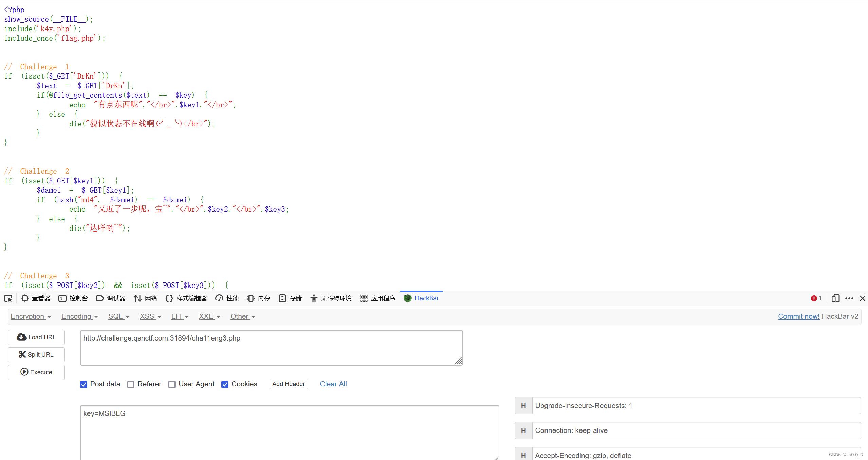868x460 pixels.
Task: Click the include('k4y.php'); code line
Action: pyautogui.click(x=43, y=29)
